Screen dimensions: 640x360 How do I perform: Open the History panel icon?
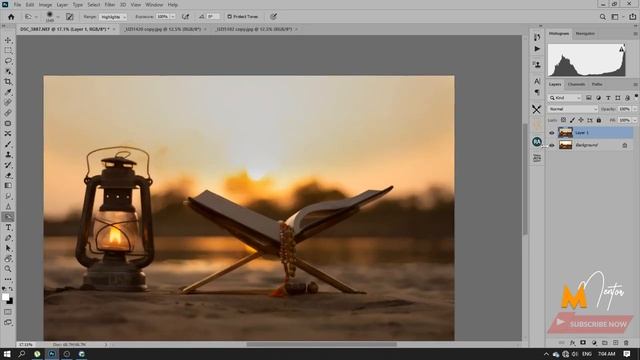537,37
